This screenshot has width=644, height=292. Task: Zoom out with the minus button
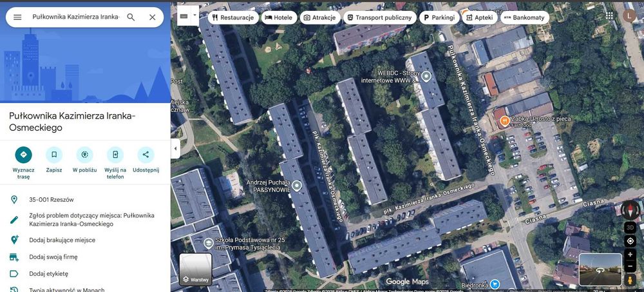click(x=630, y=266)
